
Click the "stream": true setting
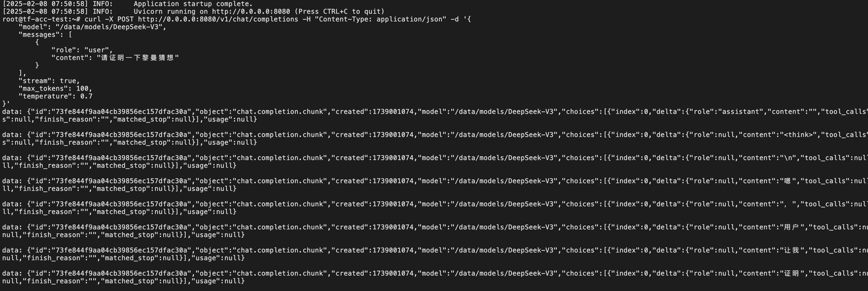click(x=48, y=81)
